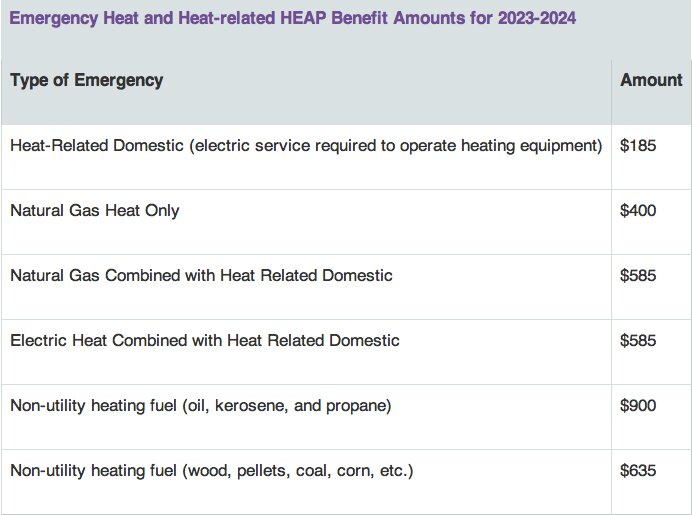Select the 'Amount' column header
The height and width of the screenshot is (515, 692).
651,80
